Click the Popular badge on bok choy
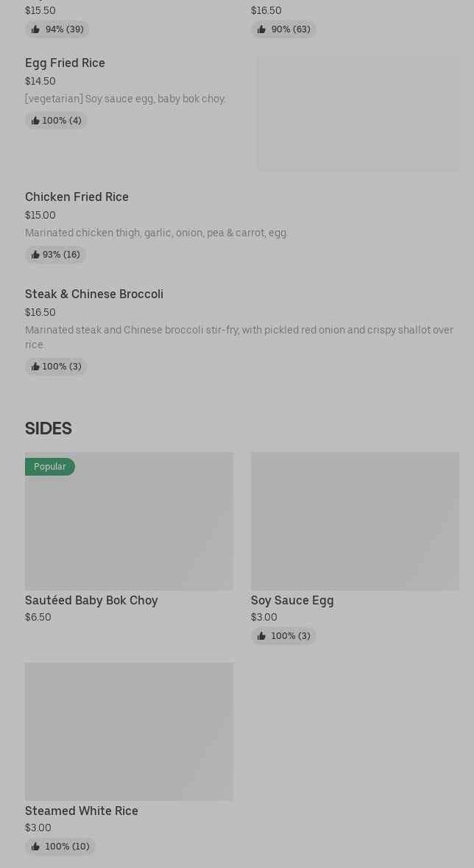This screenshot has width=474, height=868. pos(50,467)
